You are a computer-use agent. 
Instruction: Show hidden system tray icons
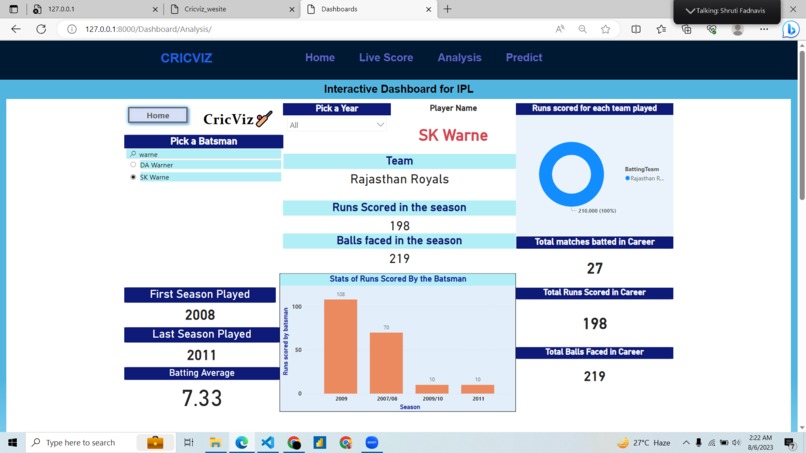686,442
